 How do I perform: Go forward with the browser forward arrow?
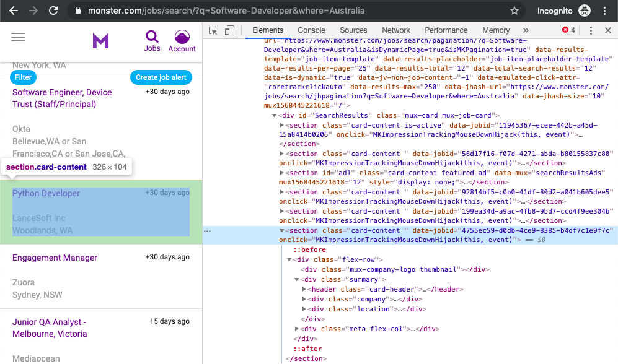pos(33,11)
